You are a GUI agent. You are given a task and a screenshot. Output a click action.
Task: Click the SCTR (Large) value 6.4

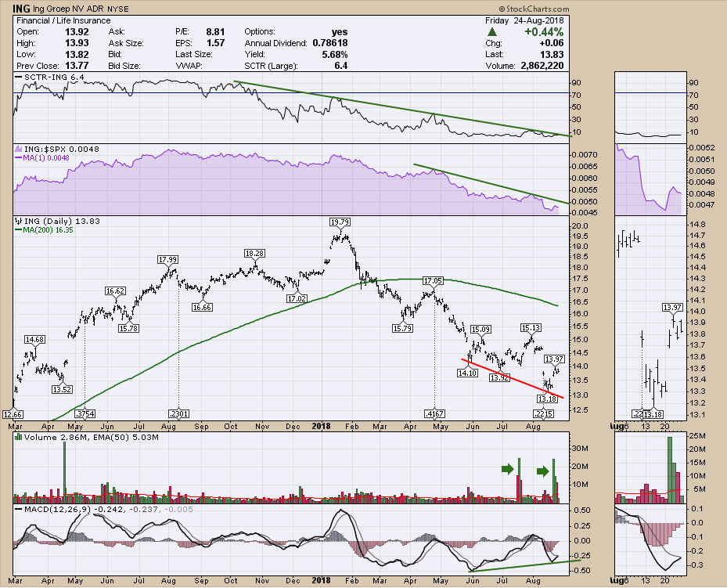point(340,66)
